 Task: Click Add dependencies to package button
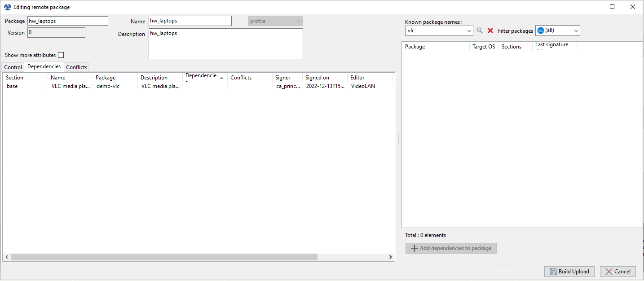tap(451, 248)
